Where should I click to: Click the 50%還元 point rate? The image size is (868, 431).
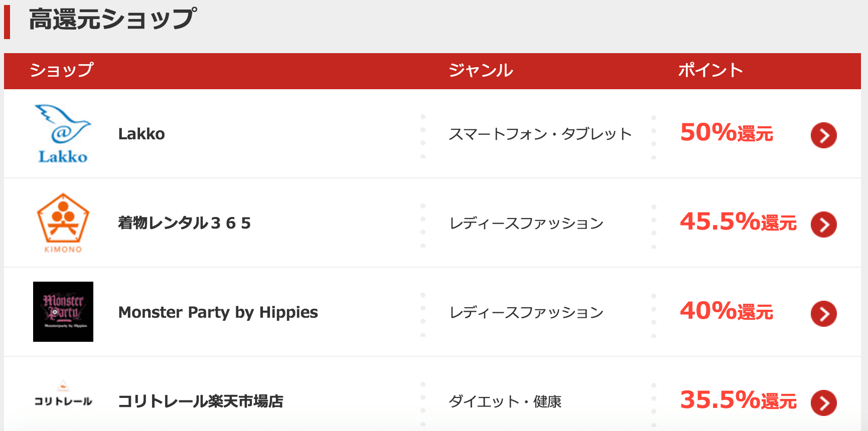[727, 133]
